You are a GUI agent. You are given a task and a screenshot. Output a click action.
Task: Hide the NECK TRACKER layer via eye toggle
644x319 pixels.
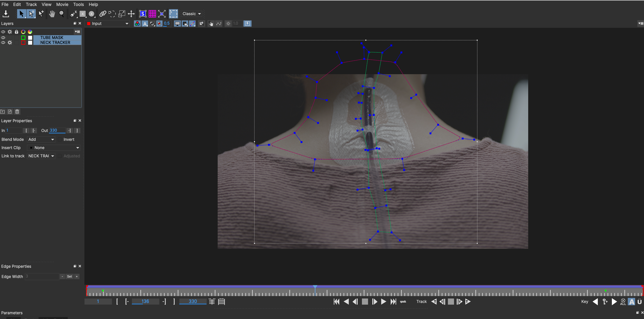(3, 43)
